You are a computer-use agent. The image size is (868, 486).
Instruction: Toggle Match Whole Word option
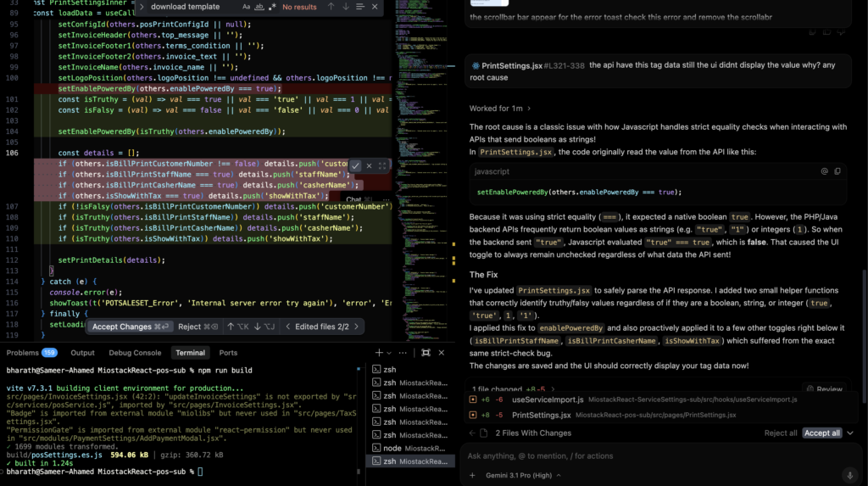[x=259, y=7]
